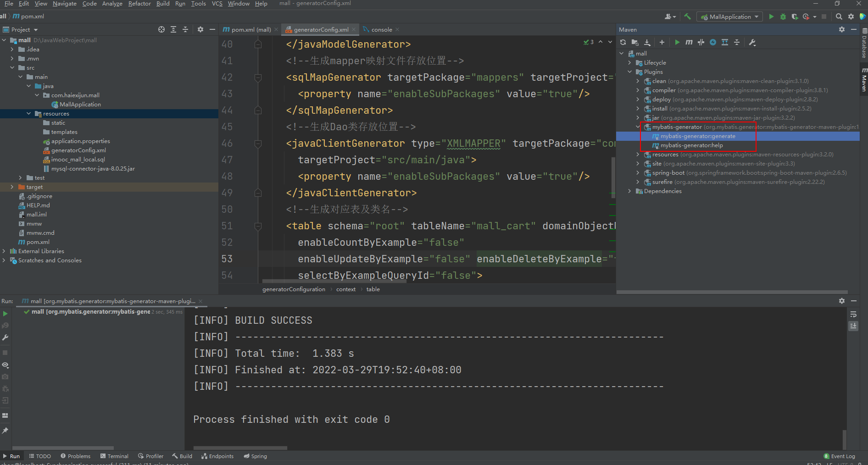Open Run panel layout icon
This screenshot has height=465, width=868.
pyautogui.click(x=6, y=415)
